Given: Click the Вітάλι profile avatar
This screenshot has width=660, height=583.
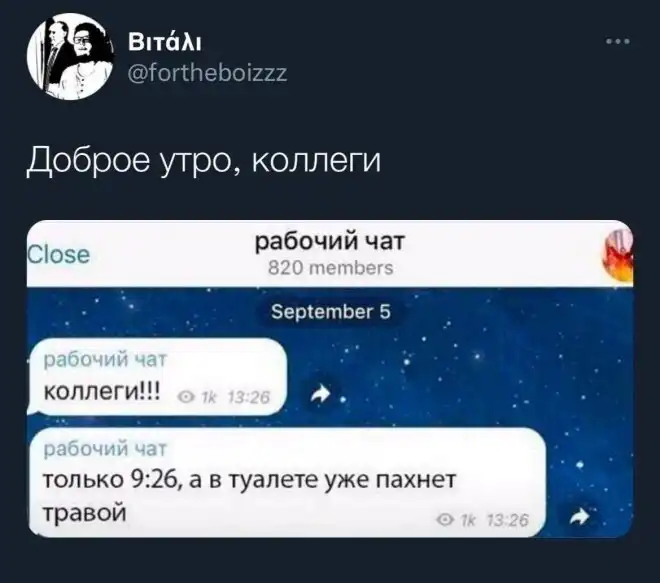Looking at the screenshot, I should click(70, 56).
